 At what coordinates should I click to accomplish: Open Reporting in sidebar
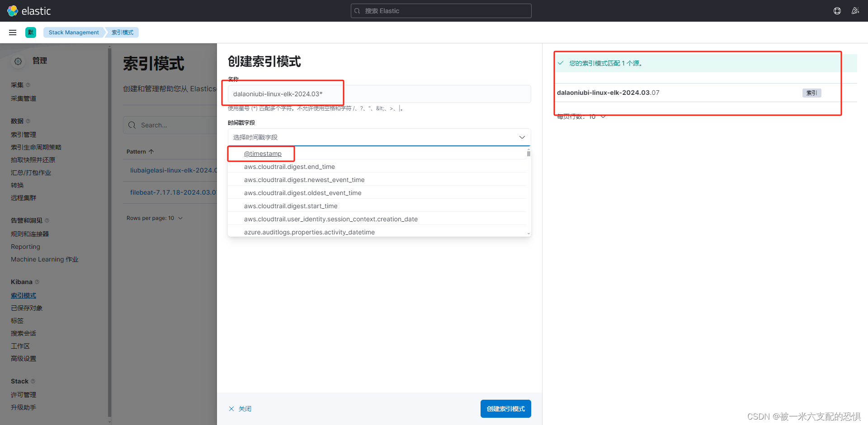pyautogui.click(x=25, y=247)
